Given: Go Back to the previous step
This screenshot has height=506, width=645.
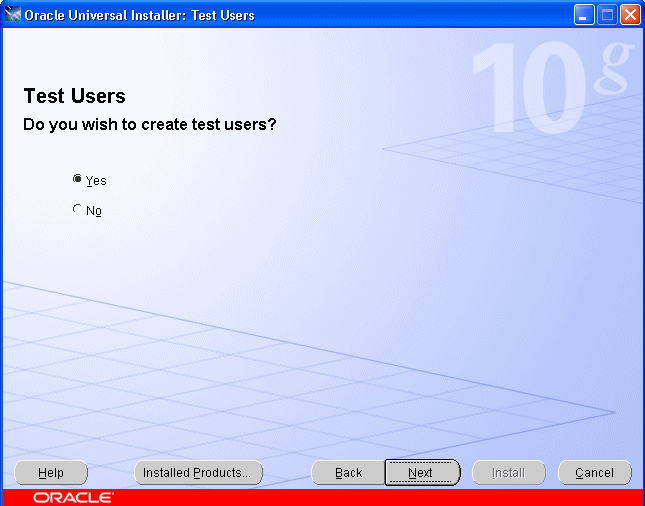Looking at the screenshot, I should 348,473.
